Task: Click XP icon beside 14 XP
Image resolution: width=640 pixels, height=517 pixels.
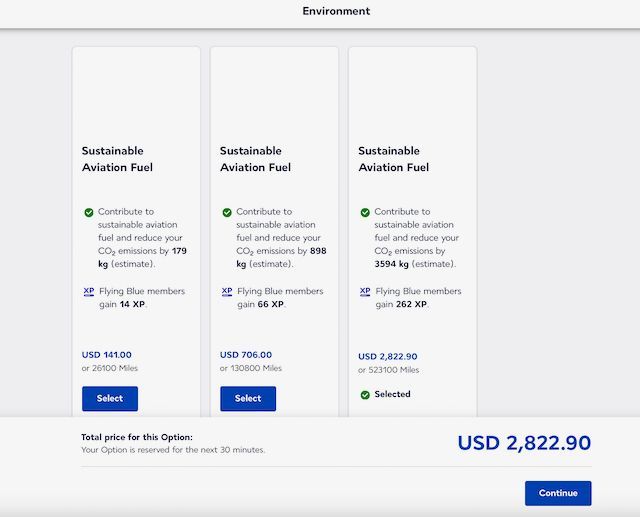Action: click(x=89, y=291)
